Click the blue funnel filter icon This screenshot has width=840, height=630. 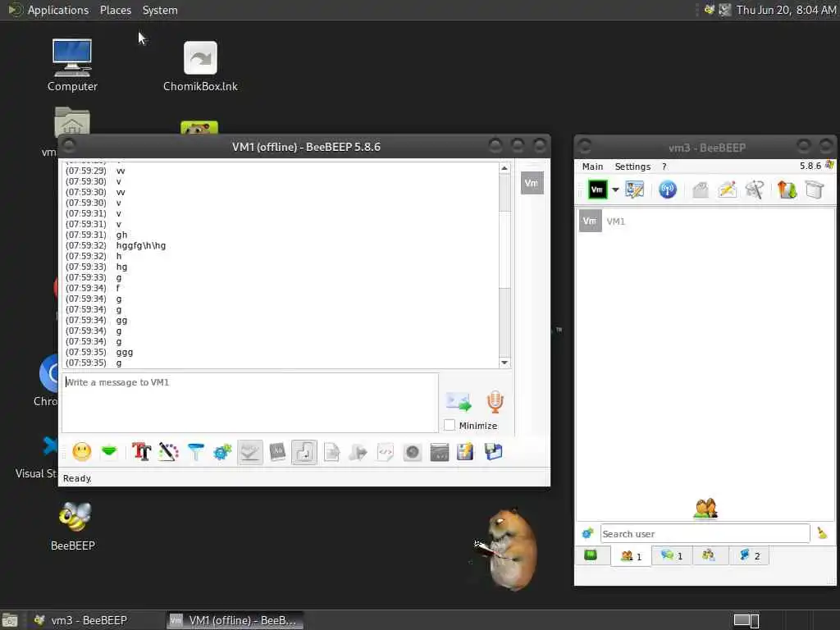(x=196, y=452)
